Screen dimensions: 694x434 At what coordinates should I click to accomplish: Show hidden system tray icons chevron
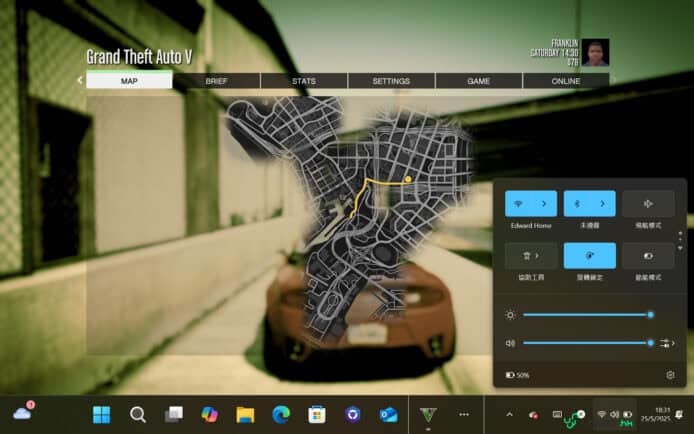click(509, 414)
